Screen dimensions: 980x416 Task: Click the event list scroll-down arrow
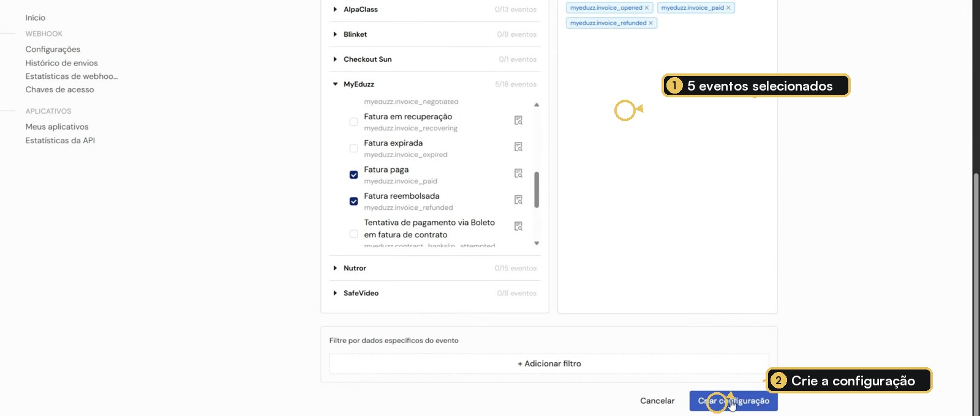pyautogui.click(x=537, y=243)
